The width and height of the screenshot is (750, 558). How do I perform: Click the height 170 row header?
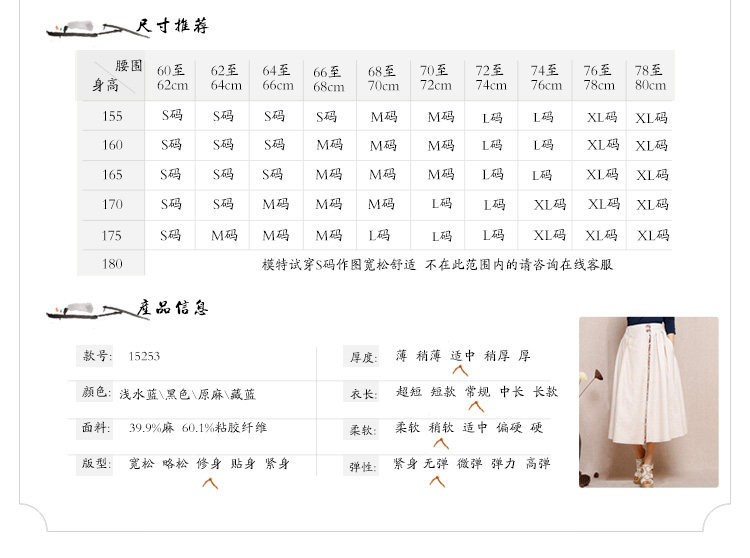click(112, 204)
